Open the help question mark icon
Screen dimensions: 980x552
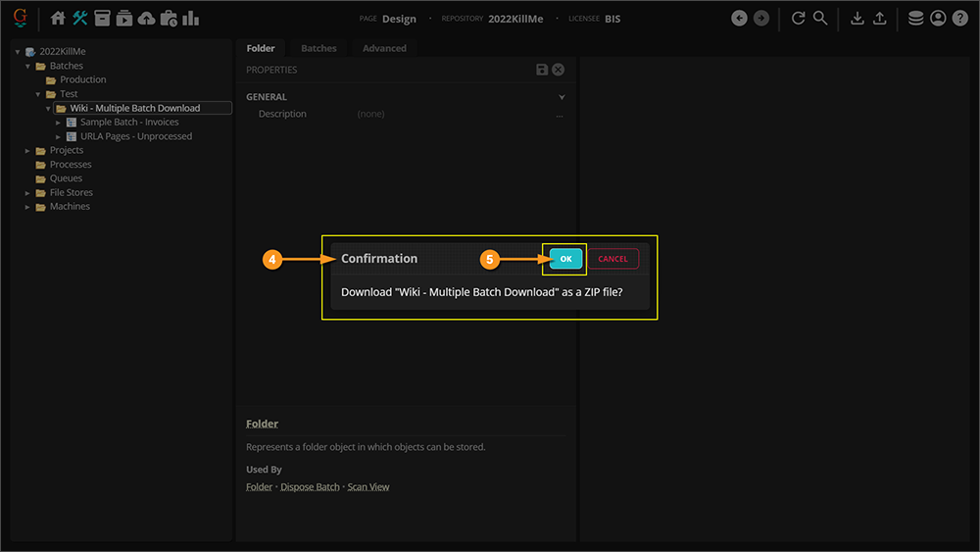(x=960, y=18)
